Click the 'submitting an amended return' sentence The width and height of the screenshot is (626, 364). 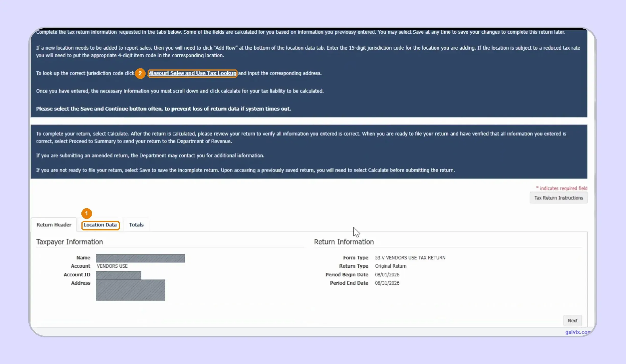150,156
